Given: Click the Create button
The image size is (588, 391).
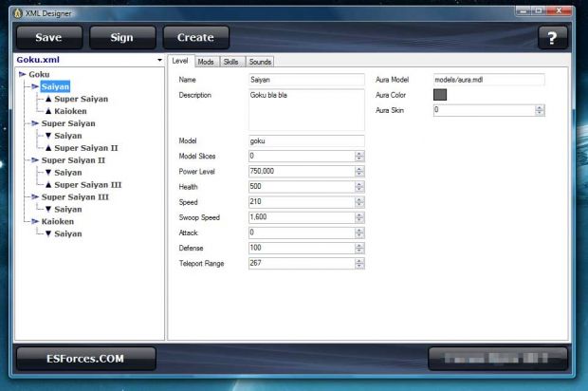Looking at the screenshot, I should 195,38.
